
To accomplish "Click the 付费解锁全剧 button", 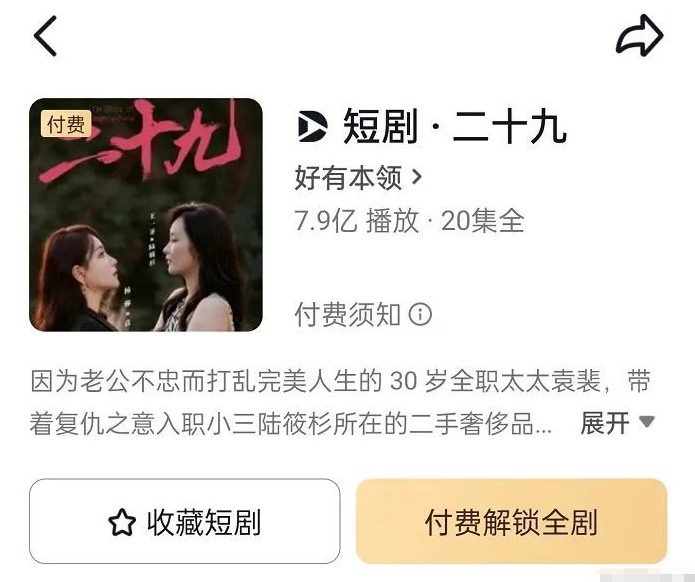I will (511, 521).
